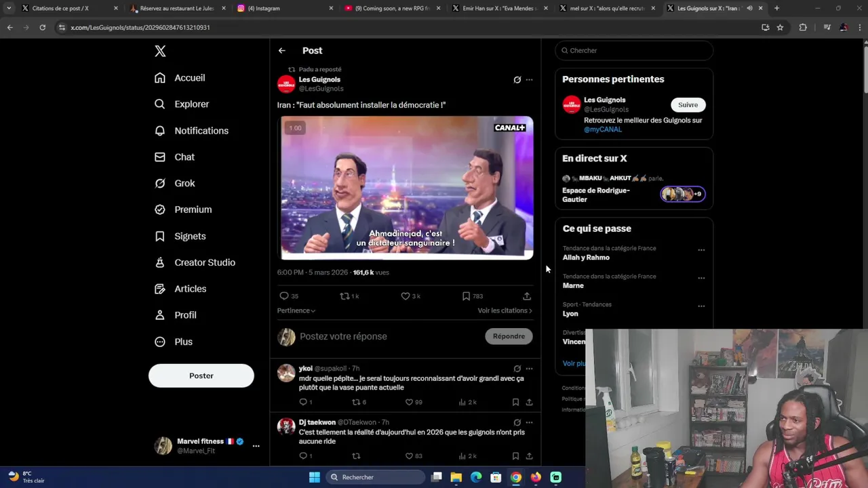Open the weather widget on taskbar
Viewport: 868px width, 488px height.
[26, 477]
